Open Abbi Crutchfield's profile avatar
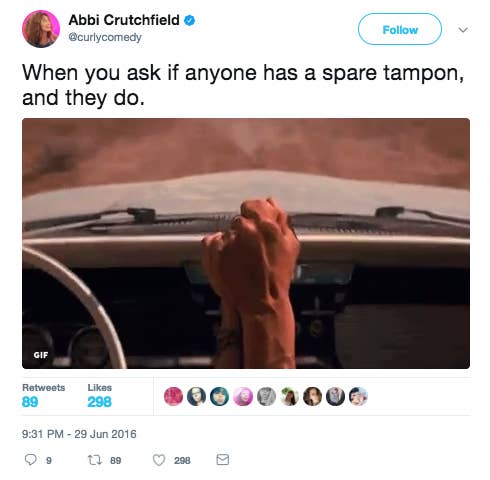The width and height of the screenshot is (490, 480). (41, 29)
